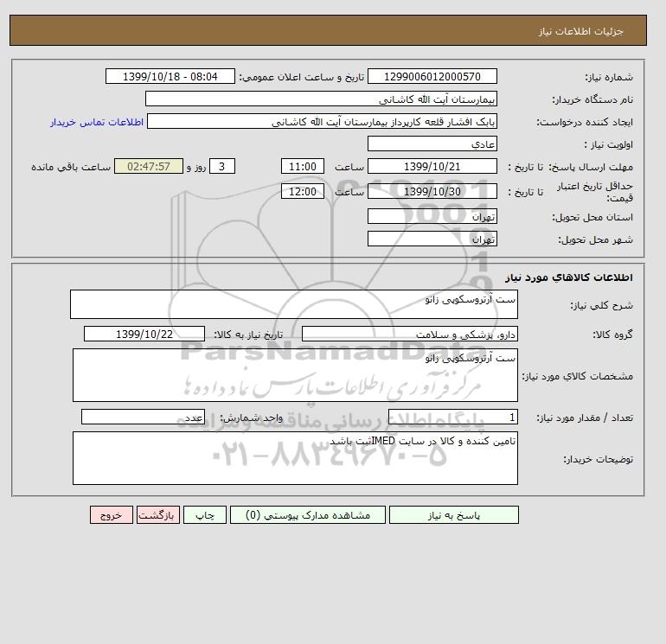The image size is (666, 644).
Task: Click the announcement date field 1399/10/18 - 08:04
Action: click(170, 76)
